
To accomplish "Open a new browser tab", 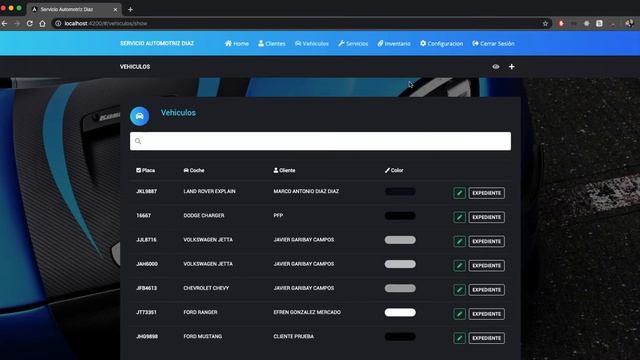I will [130, 9].
